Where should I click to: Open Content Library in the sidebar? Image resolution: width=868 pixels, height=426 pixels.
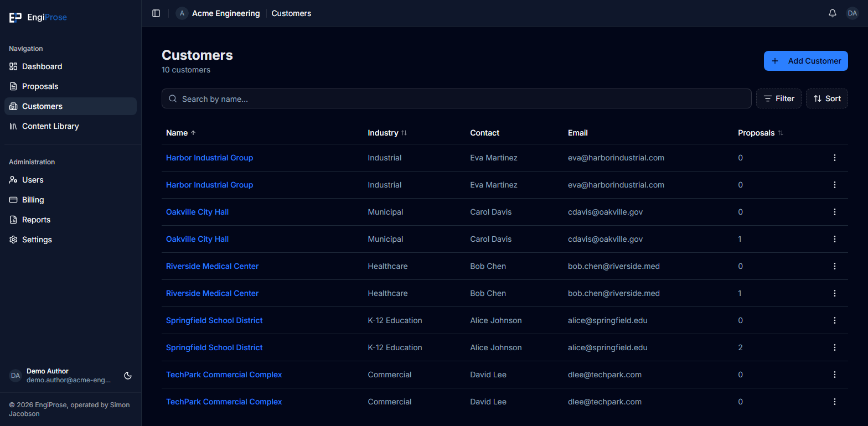[x=70, y=126]
